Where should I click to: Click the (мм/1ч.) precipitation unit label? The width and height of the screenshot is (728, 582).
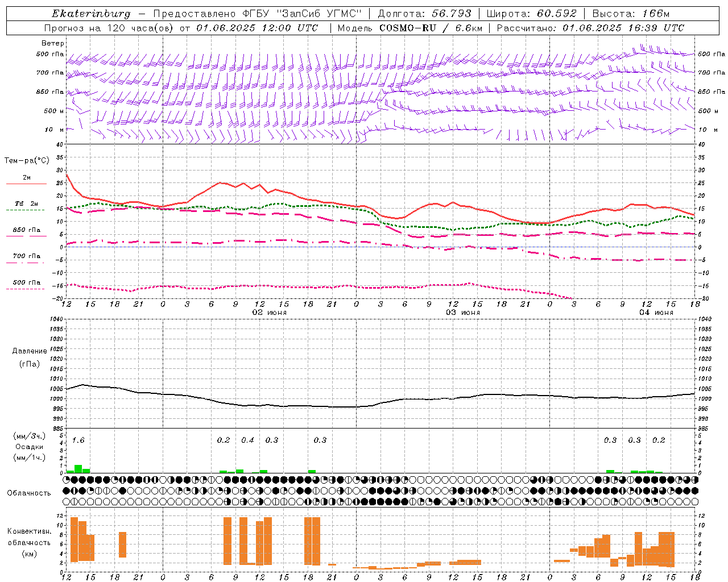tap(29, 458)
